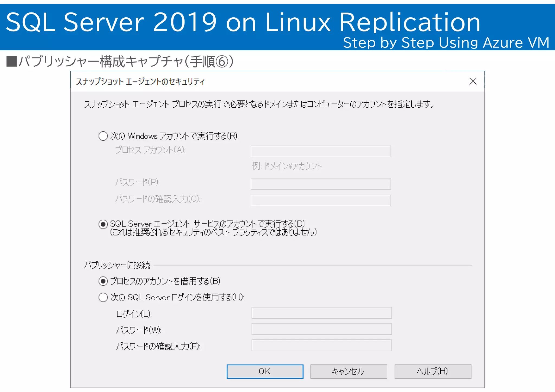Image resolution: width=555 pixels, height=392 pixels.
Task: Open ヘルプ(H) button
Action: coord(433,371)
